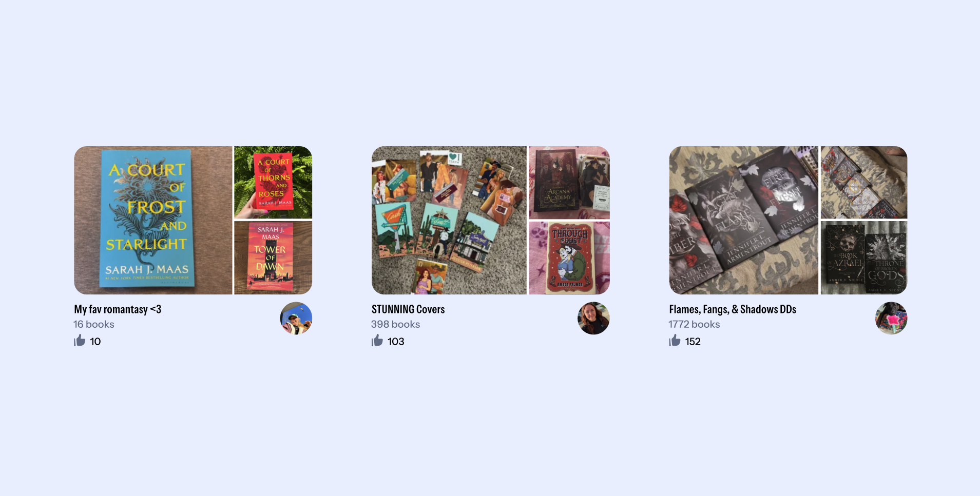Open avatar next to Flames, Fangs list
980x496 pixels.
(891, 318)
